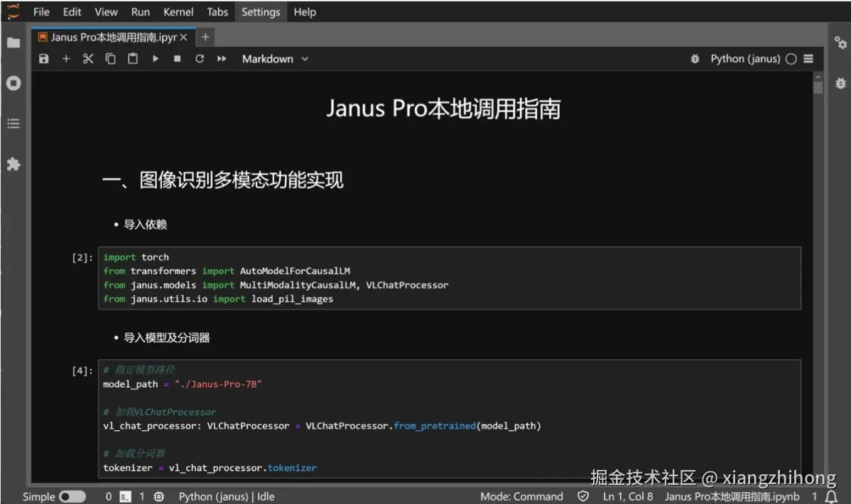
Task: Insert a cell below with plus icon
Action: pyautogui.click(x=65, y=59)
